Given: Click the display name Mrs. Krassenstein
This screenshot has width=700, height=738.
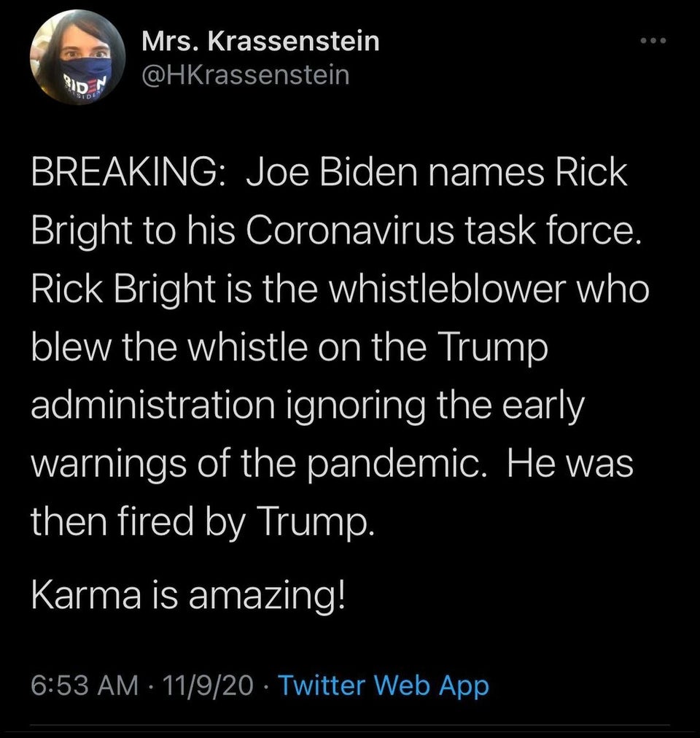Looking at the screenshot, I should pyautogui.click(x=260, y=41).
